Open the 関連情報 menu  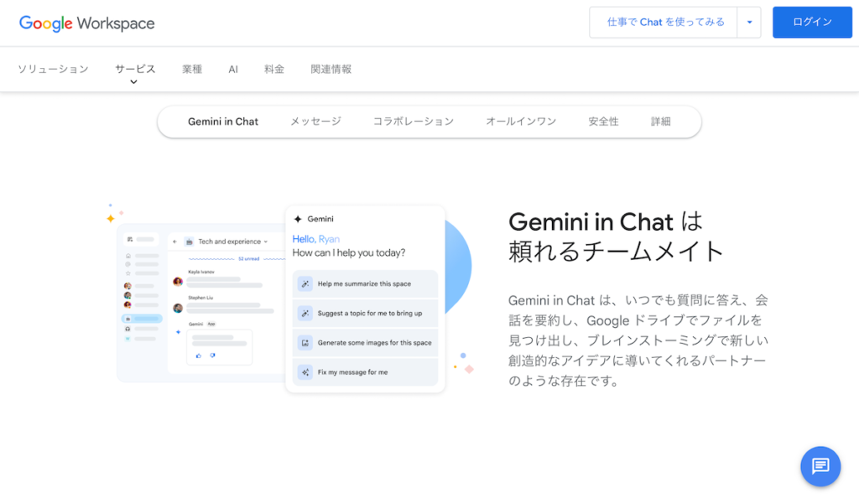tap(331, 69)
